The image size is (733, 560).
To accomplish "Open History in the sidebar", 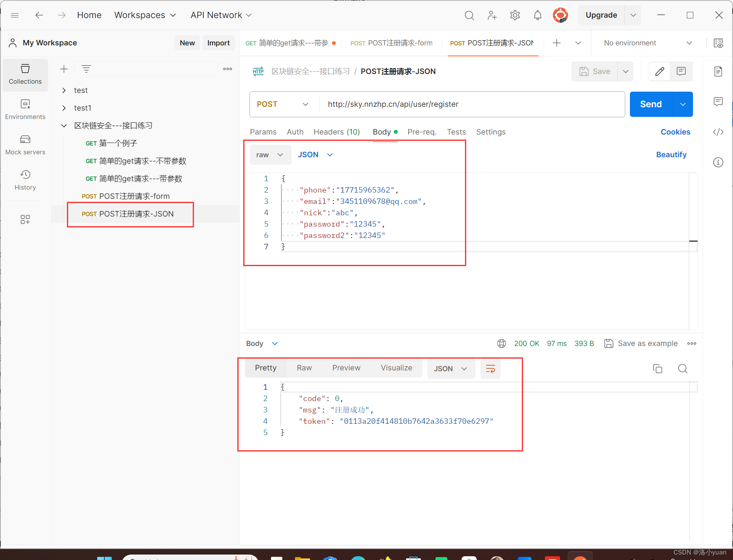I will point(25,180).
